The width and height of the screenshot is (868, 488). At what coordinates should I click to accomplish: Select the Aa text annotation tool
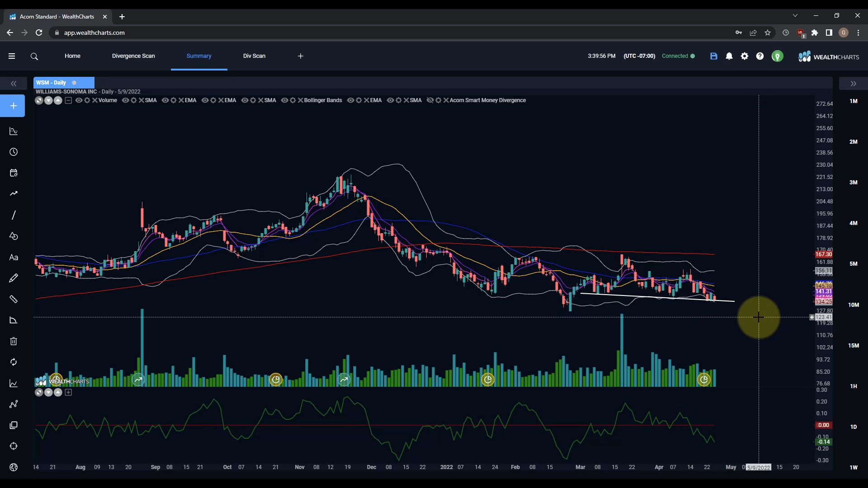click(x=14, y=257)
